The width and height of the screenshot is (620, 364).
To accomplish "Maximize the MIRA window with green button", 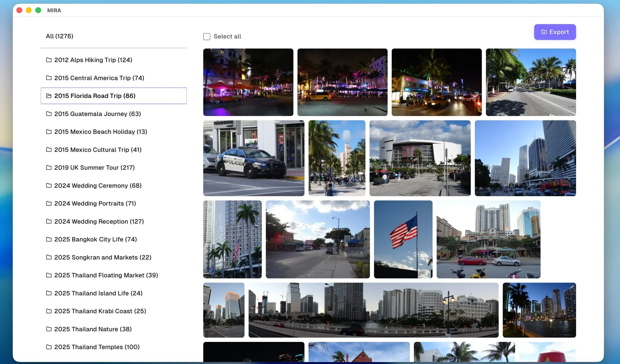I will (x=38, y=10).
